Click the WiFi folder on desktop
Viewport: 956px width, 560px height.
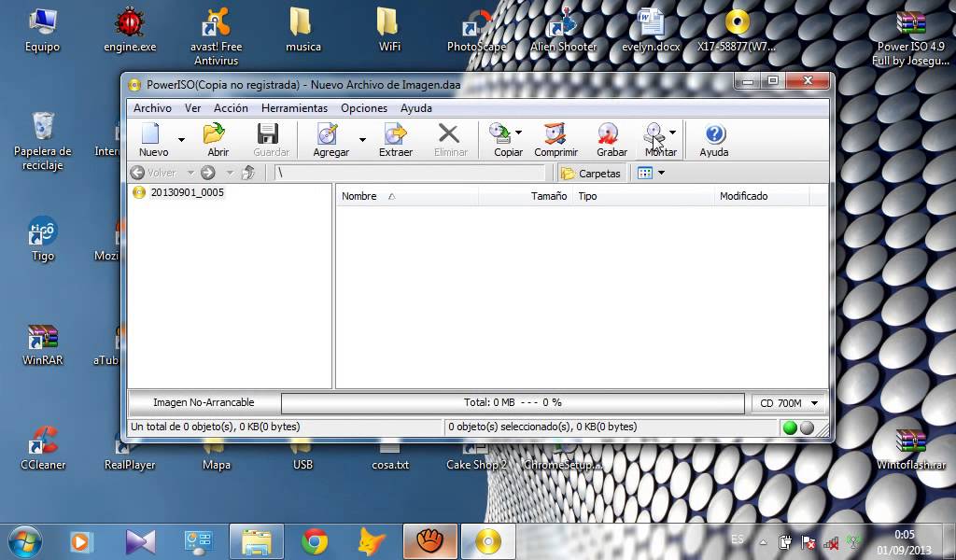(389, 30)
